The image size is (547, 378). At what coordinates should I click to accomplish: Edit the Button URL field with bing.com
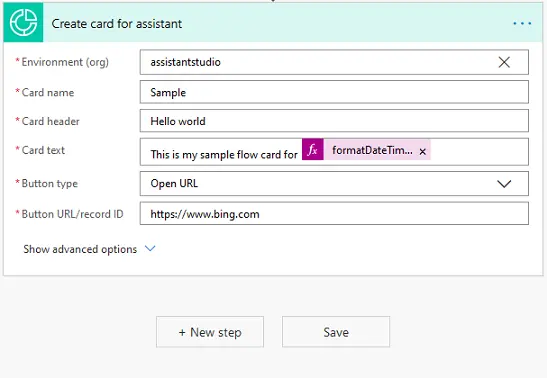(334, 213)
